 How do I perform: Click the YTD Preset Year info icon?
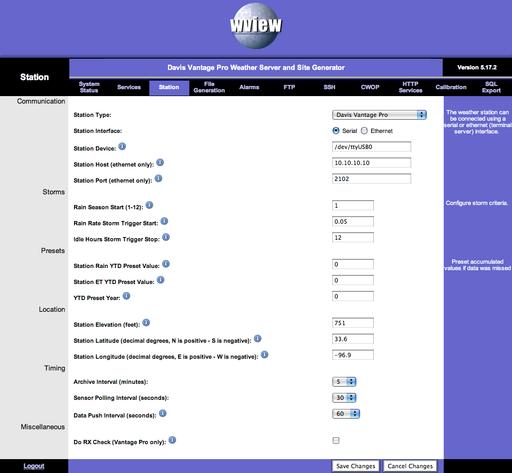[x=126, y=296]
